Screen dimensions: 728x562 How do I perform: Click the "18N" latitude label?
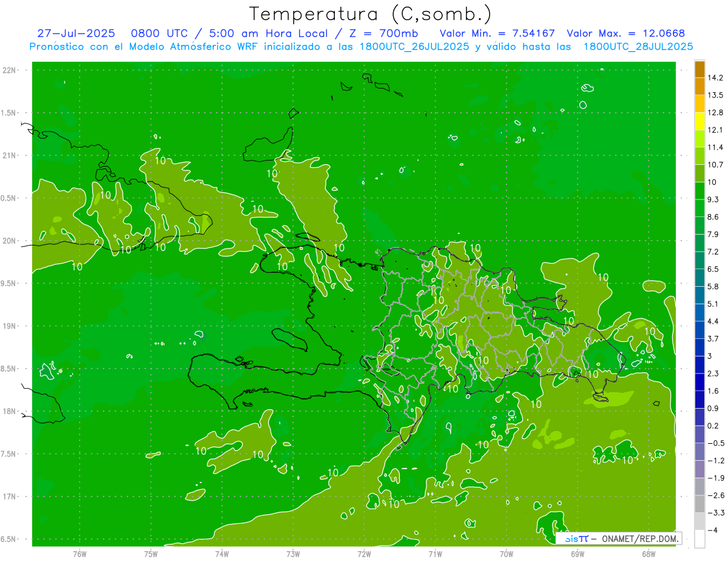coord(10,411)
